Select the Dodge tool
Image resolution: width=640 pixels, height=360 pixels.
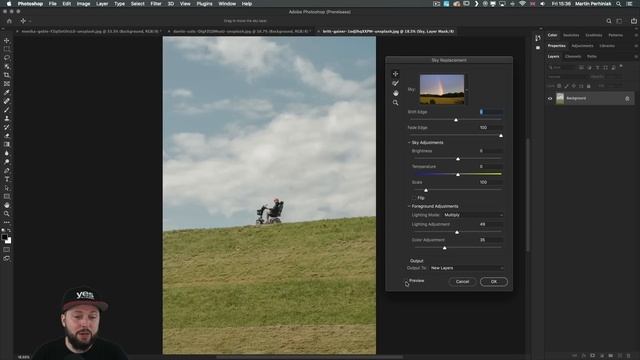[7, 162]
